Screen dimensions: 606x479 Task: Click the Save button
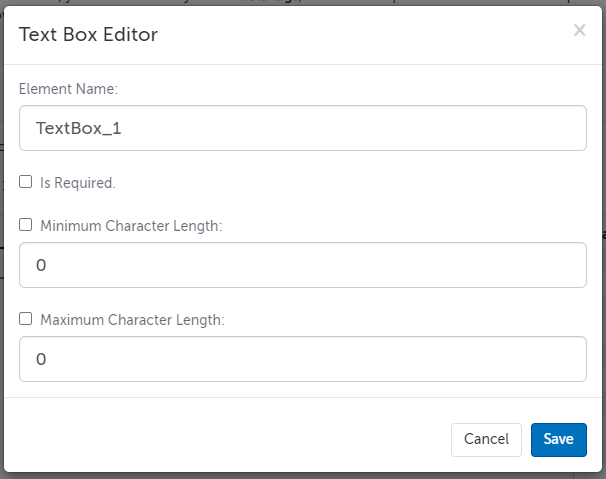[x=558, y=439]
